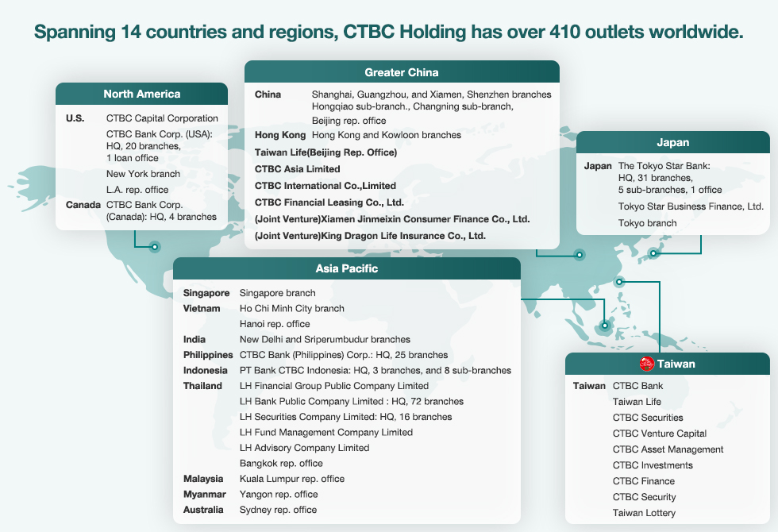The image size is (778, 532).
Task: Click 'Taiwan Life' in Taiwan panel
Action: (637, 402)
